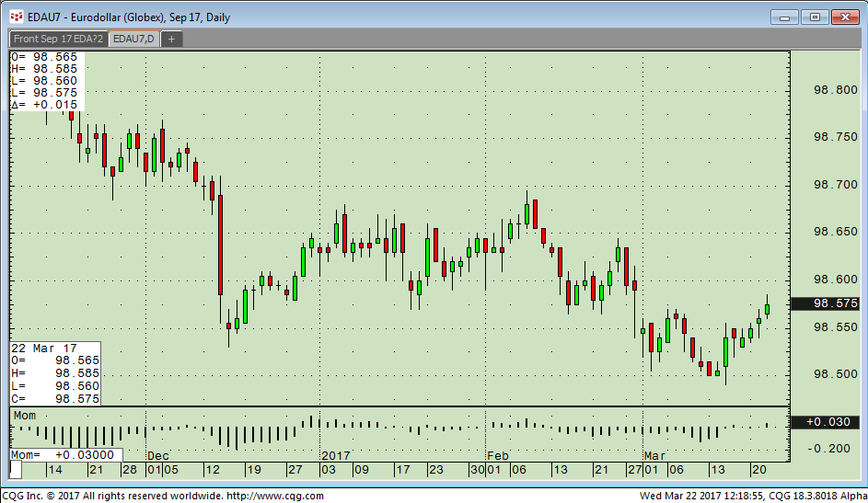The height and width of the screenshot is (503, 868).
Task: Click the H= 98.585 value in lower box
Action: 55,373
